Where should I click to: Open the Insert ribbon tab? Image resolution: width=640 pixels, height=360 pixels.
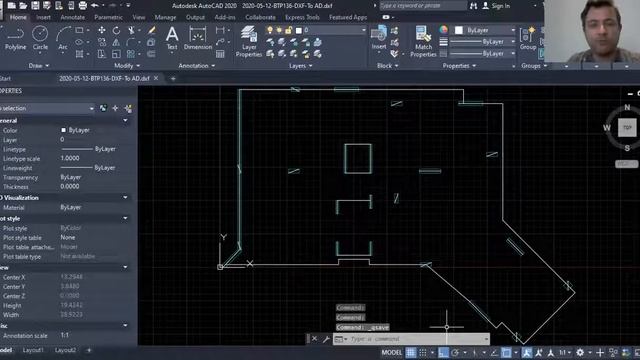[x=43, y=17]
